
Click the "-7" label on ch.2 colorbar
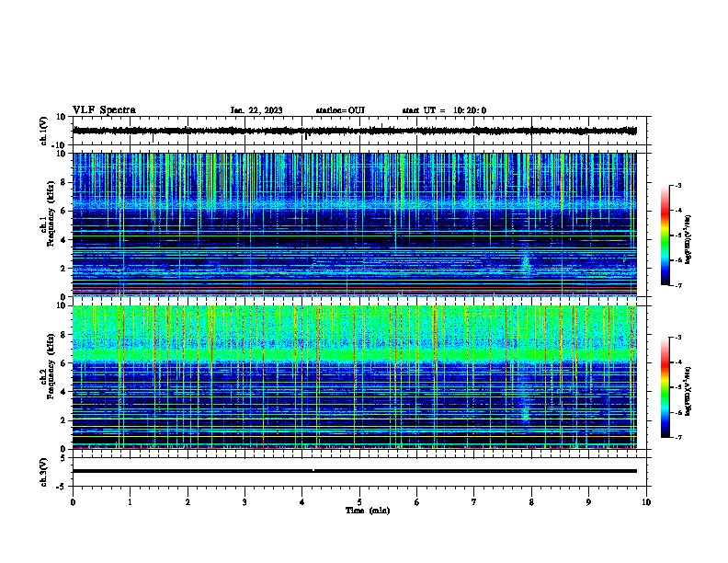[678, 437]
